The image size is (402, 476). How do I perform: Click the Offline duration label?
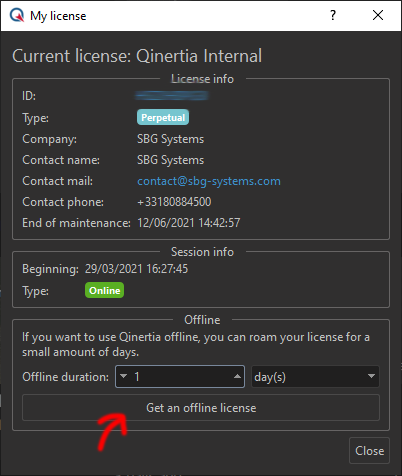[x=66, y=377]
